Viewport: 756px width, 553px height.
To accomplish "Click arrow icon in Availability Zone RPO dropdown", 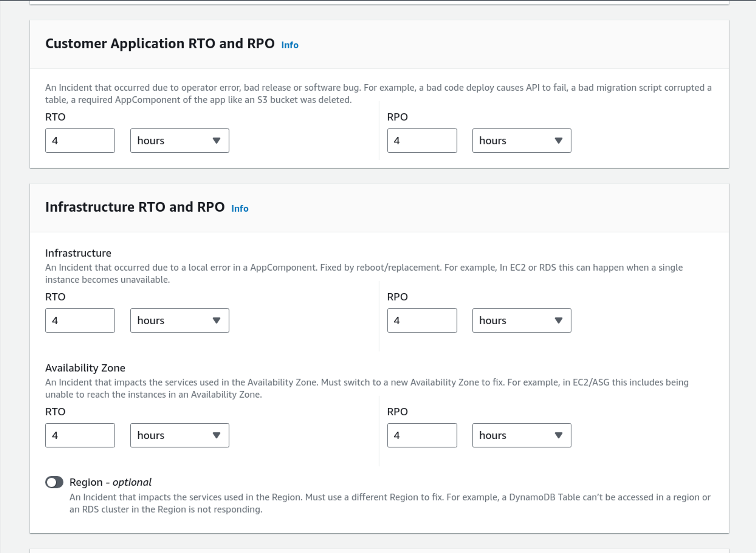I will pyautogui.click(x=558, y=435).
